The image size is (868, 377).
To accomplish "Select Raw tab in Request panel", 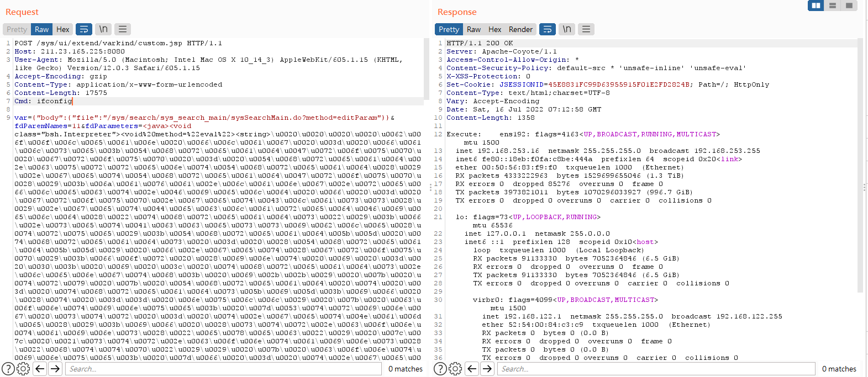I will pyautogui.click(x=42, y=29).
